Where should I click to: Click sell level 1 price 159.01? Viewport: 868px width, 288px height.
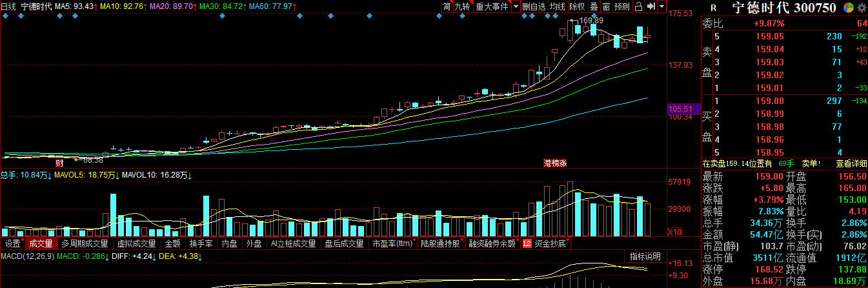coord(769,88)
